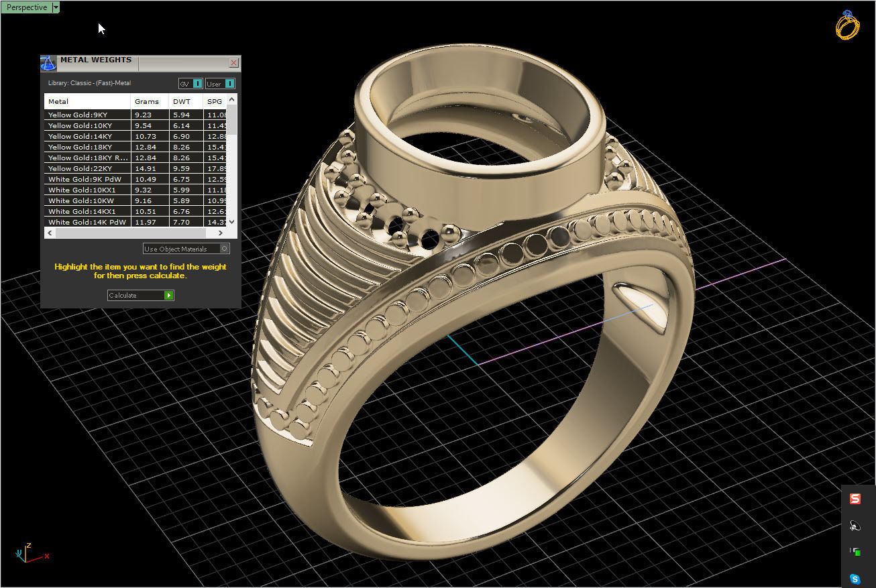The width and height of the screenshot is (876, 588).
Task: Select the White Gold:14KX1 row
Action: pyautogui.click(x=135, y=211)
